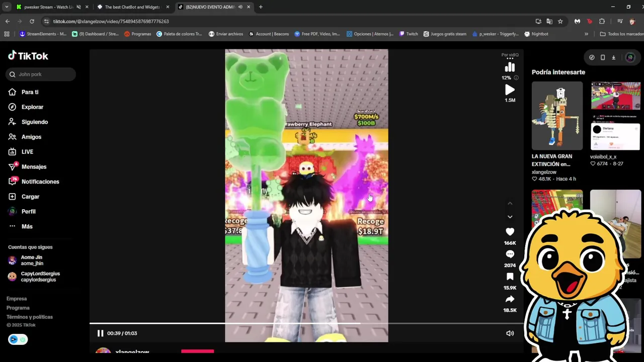This screenshot has width=644, height=362.
Task: Expand Términos y políticas footer section
Action: (30, 317)
